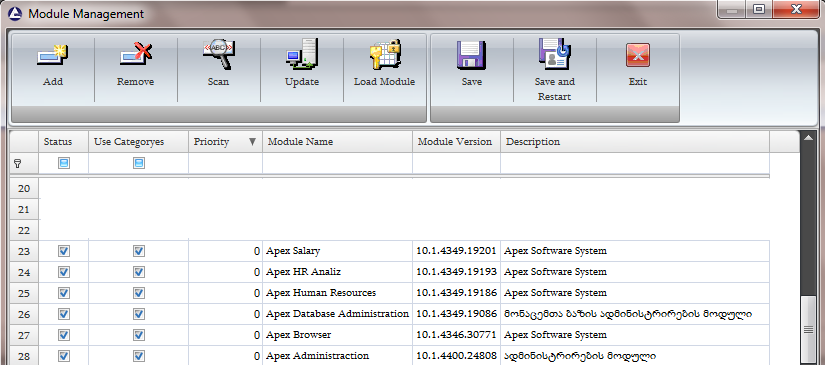Select row header 21
This screenshot has width=825, height=365.
point(24,209)
